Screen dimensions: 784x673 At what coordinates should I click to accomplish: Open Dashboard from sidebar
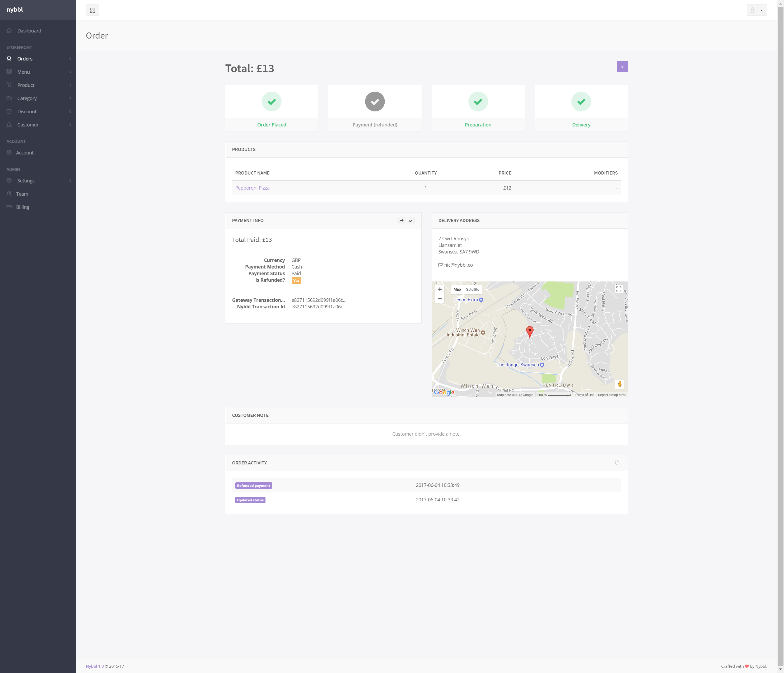tap(29, 31)
